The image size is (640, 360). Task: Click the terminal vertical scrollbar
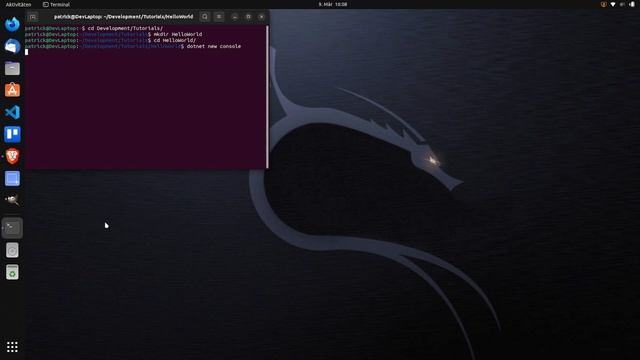267,97
